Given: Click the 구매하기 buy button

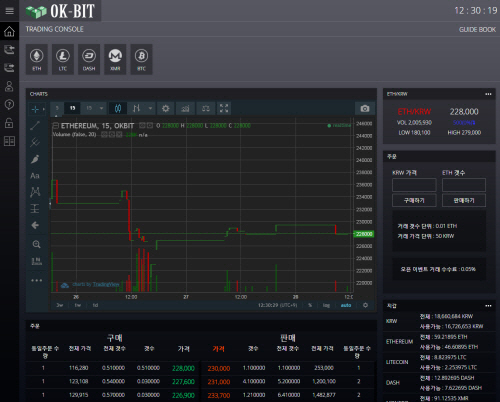Looking at the screenshot, I should [414, 200].
